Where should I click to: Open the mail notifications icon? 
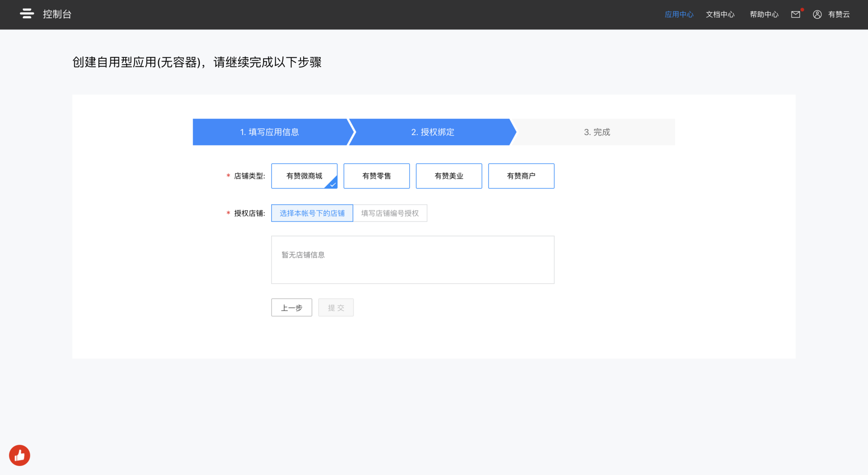click(x=796, y=14)
